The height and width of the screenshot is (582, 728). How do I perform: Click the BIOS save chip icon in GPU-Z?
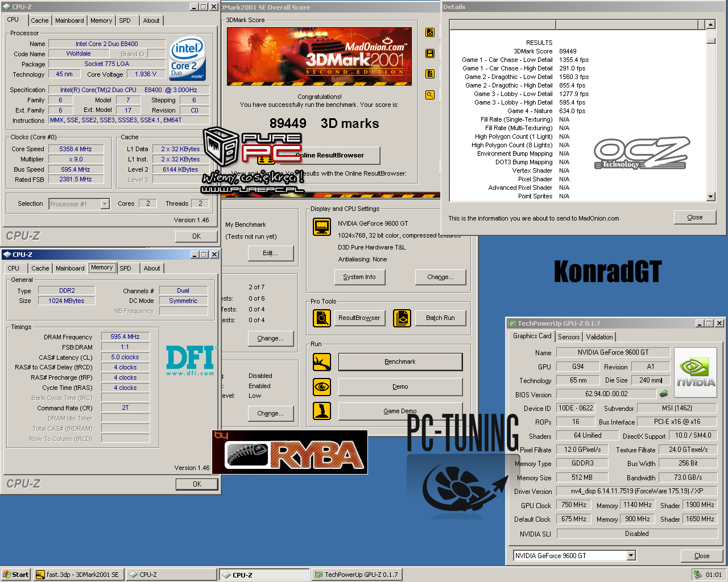point(663,393)
